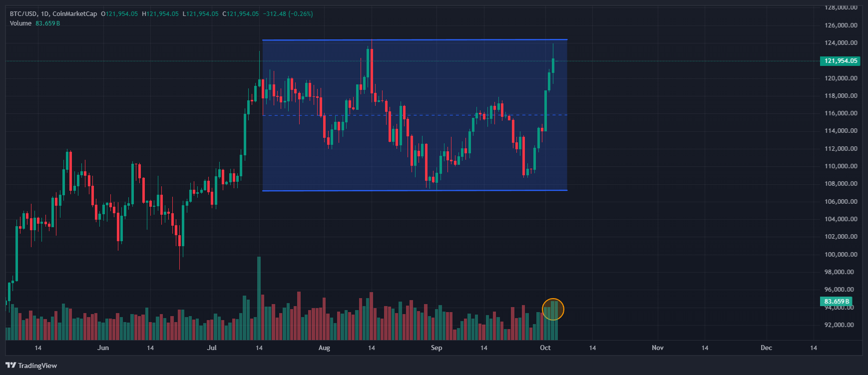Open the TradingView text link
Screen dimensions: 868x375
pos(37,366)
